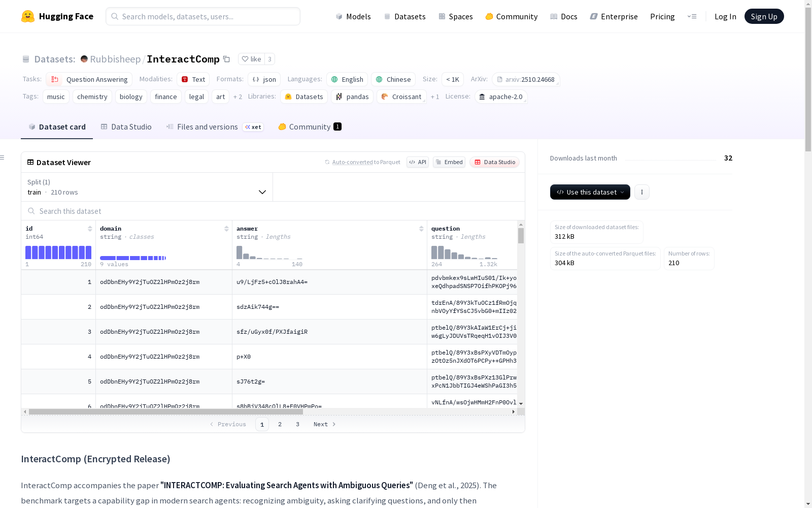Open the Rubbisheep profile link
Screen dimensions: 812x508
click(x=115, y=59)
